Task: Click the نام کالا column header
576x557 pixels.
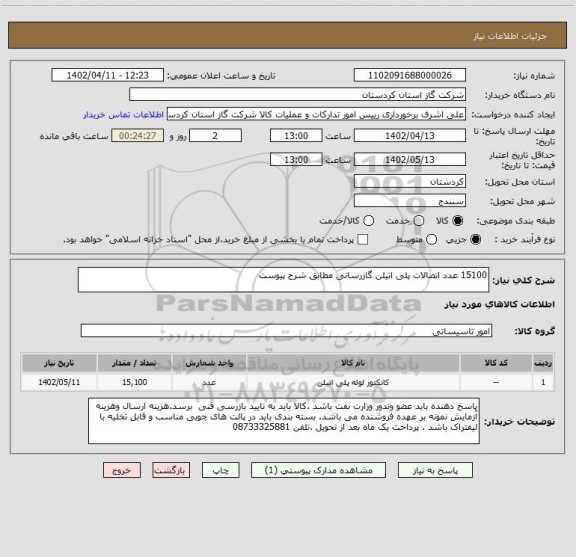Action: pos(353,363)
